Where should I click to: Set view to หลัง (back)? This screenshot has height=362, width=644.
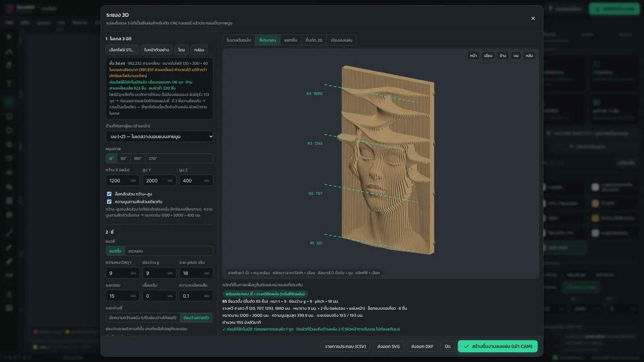click(x=529, y=56)
